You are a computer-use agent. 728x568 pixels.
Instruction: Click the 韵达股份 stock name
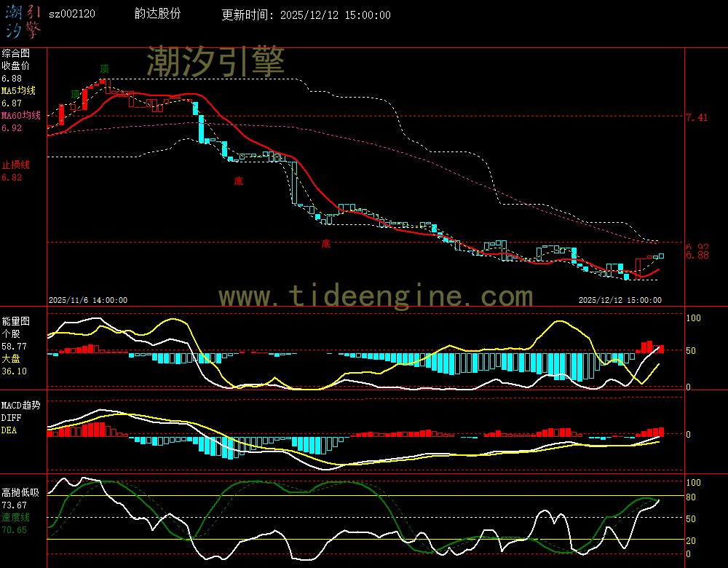pos(158,14)
